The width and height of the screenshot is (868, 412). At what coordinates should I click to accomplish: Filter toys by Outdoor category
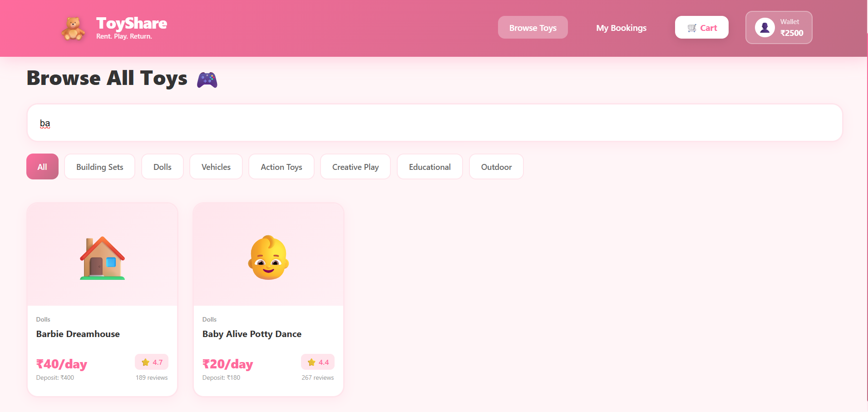[x=496, y=167]
